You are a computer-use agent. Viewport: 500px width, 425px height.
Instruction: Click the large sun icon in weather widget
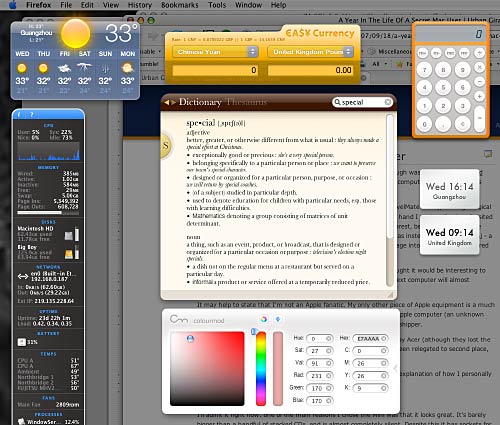coord(76,33)
